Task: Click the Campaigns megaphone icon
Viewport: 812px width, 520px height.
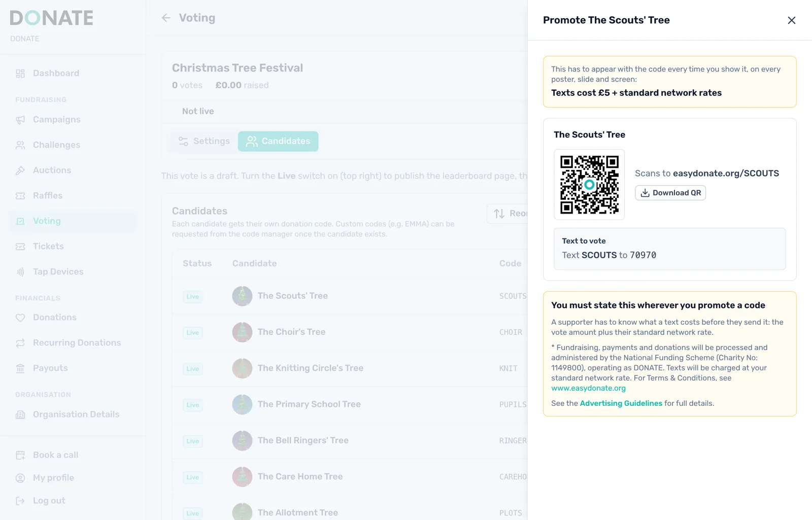Action: coord(20,120)
